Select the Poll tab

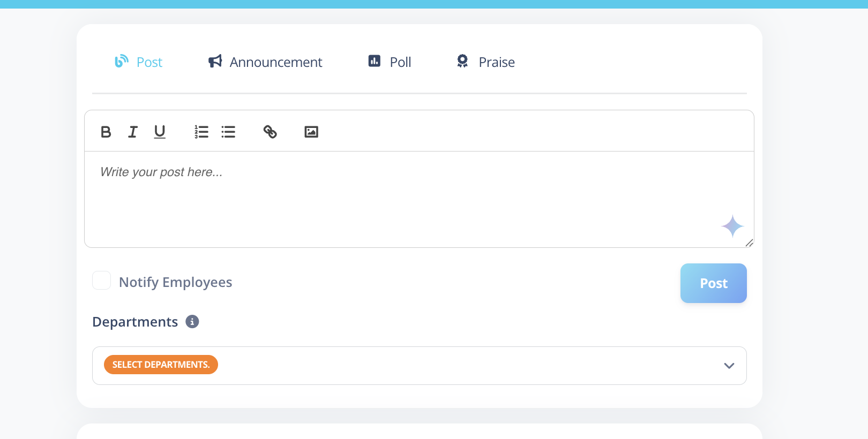point(390,62)
